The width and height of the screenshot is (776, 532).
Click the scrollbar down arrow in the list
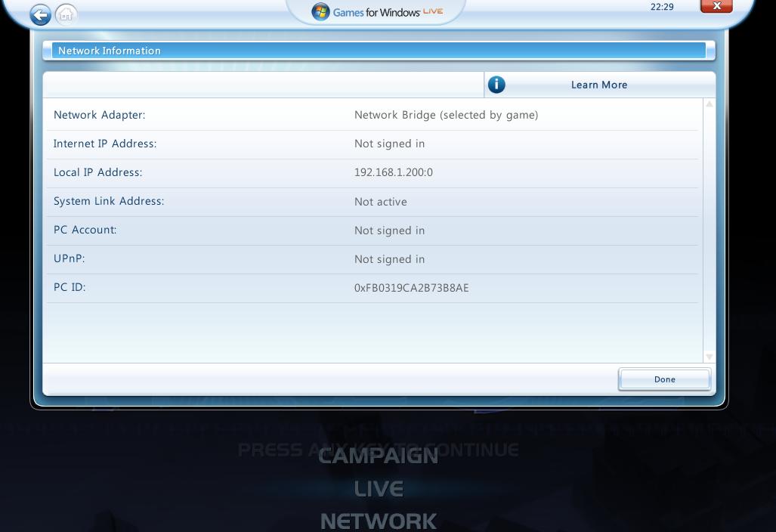coord(710,357)
